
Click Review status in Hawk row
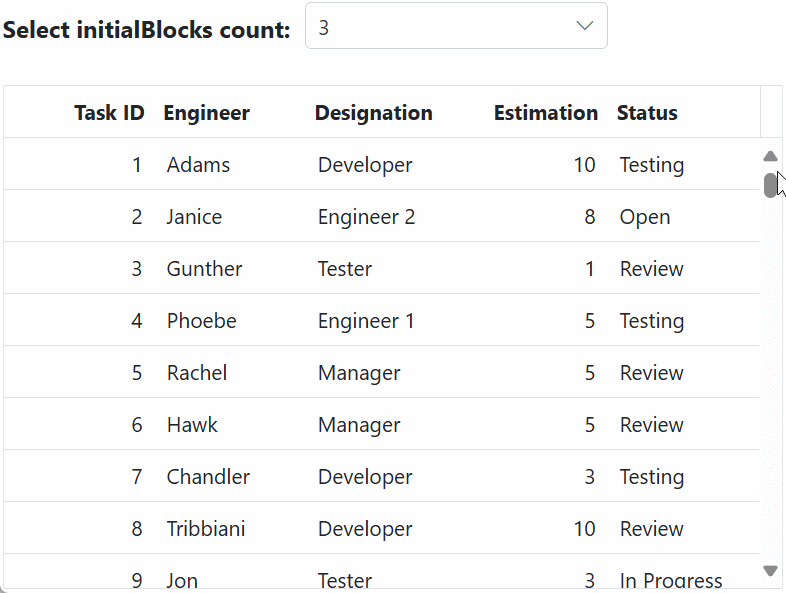coord(651,425)
